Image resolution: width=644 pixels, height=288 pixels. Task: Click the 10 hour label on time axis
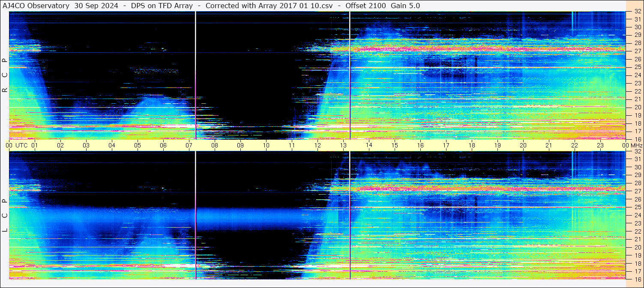click(x=266, y=145)
